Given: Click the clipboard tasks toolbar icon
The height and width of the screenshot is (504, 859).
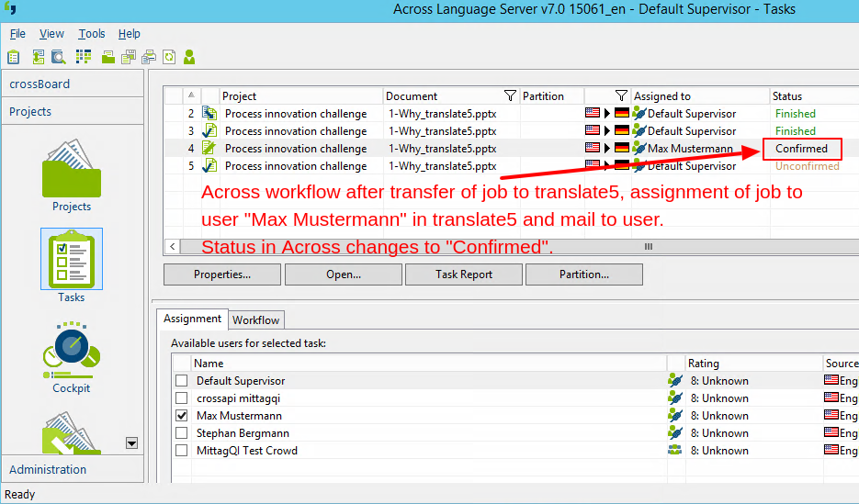Looking at the screenshot, I should [13, 57].
